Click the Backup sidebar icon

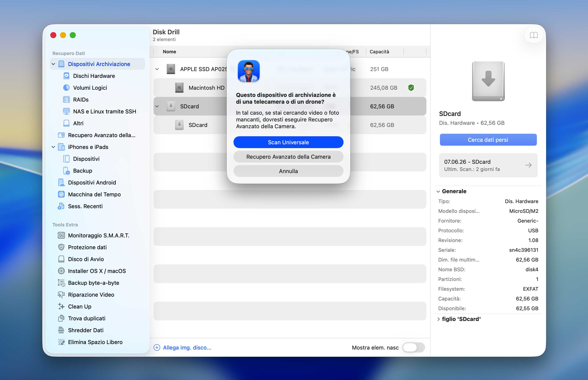click(x=66, y=171)
